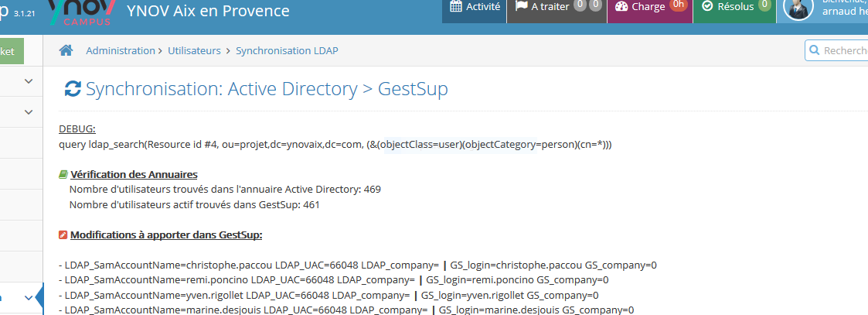The image size is (868, 315).
Task: Click the ldap_search query line
Action: pyautogui.click(x=335, y=145)
